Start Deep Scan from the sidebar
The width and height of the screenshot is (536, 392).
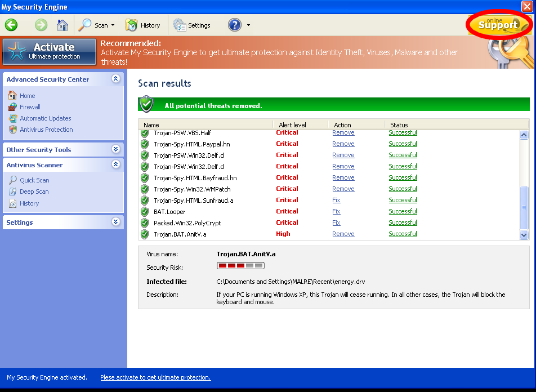(x=34, y=191)
